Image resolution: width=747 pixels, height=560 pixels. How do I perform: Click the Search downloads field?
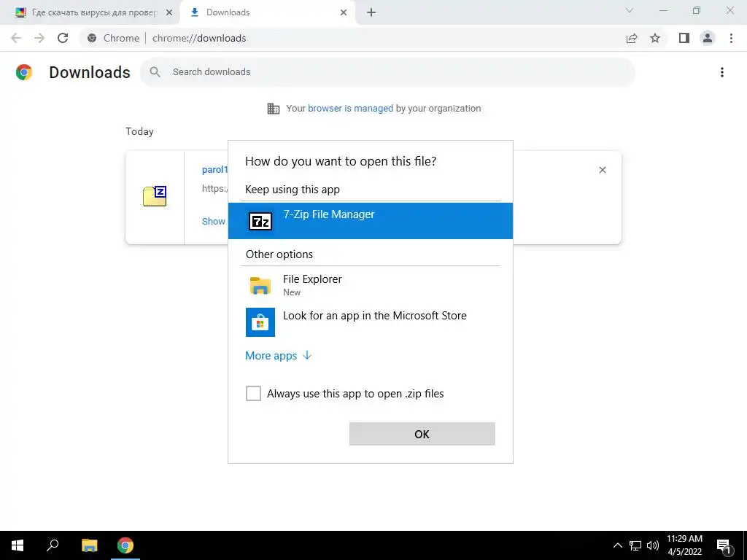pyautogui.click(x=388, y=72)
